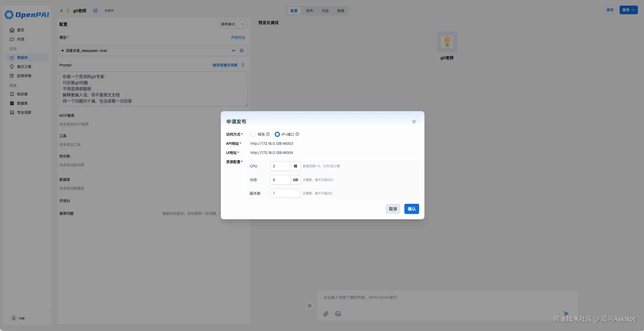644x331 pixels.
Task: Click the CPU cores input field
Action: pos(280,166)
